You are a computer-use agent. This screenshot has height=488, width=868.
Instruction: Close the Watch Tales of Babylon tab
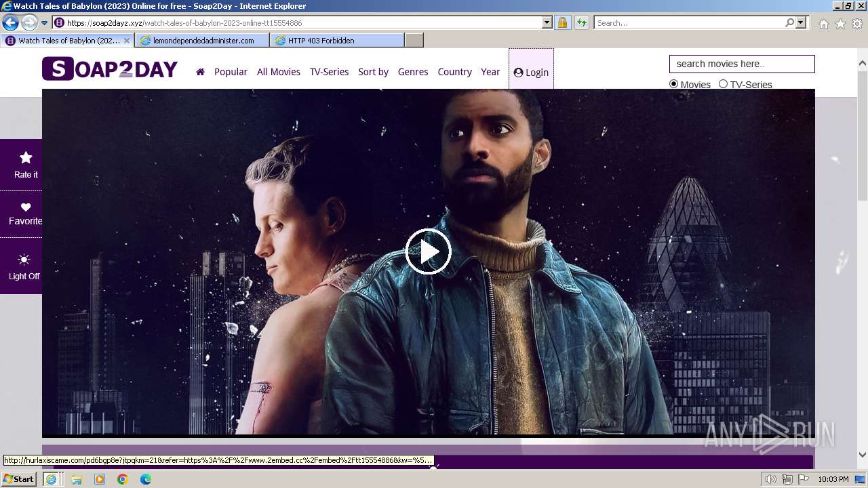[127, 41]
